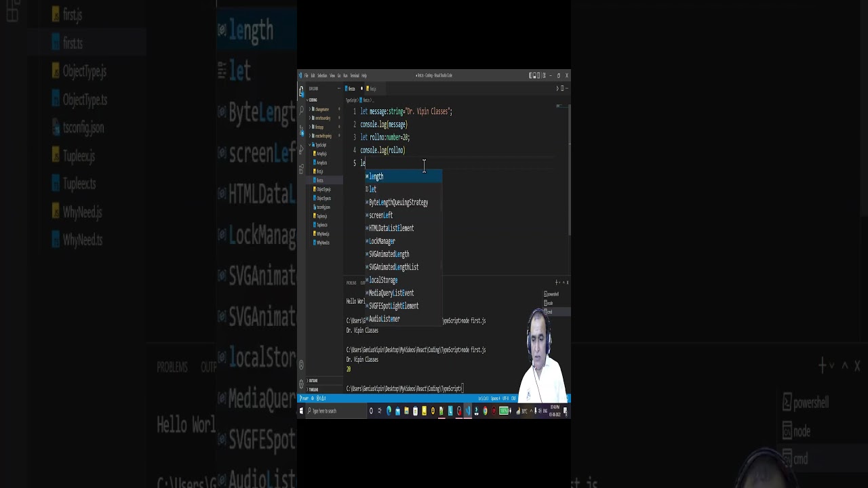
Task: Open the Help menu
Action: tap(364, 75)
